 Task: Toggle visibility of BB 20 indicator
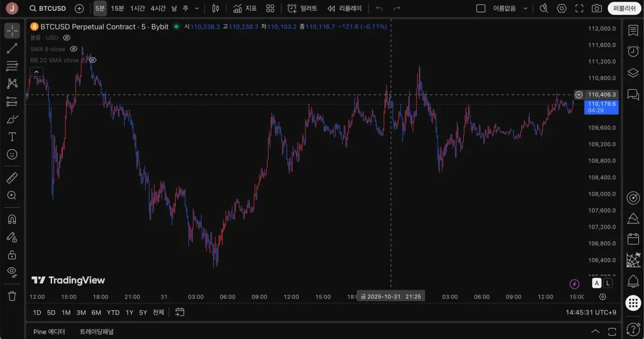93,60
